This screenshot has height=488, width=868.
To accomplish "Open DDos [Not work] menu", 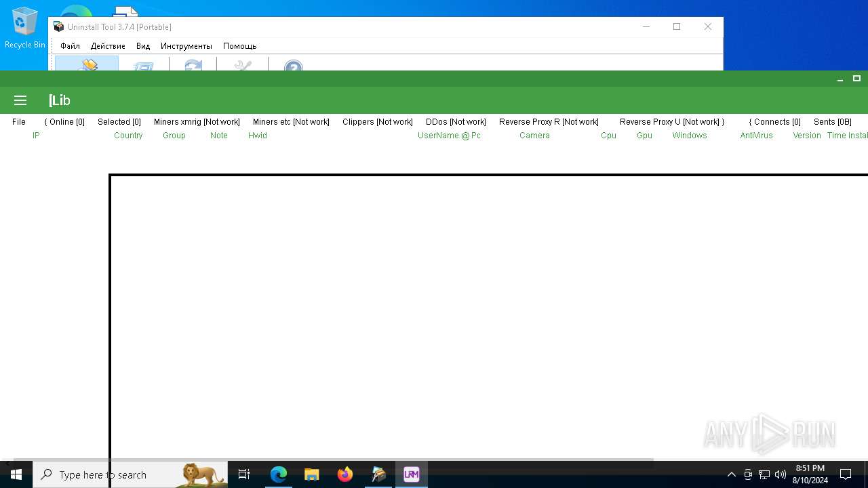I will [456, 122].
